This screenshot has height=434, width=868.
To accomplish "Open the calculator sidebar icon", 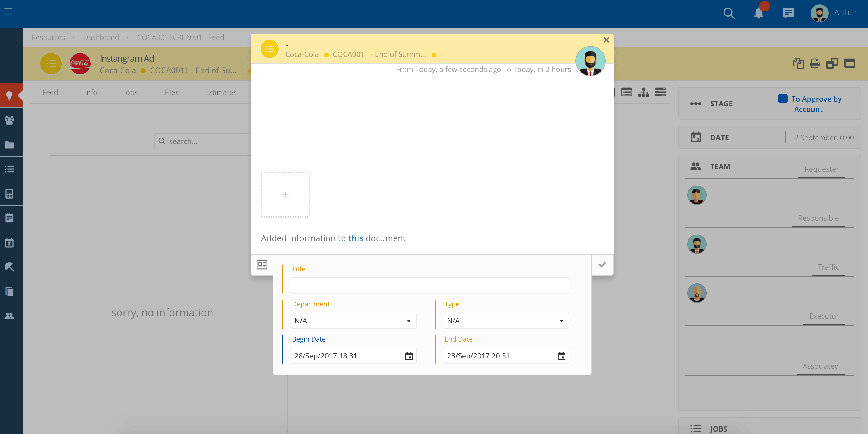I will 9,194.
